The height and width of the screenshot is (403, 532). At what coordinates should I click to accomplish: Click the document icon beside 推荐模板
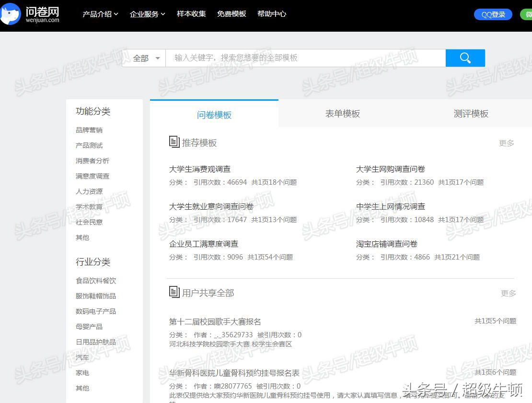pos(174,142)
